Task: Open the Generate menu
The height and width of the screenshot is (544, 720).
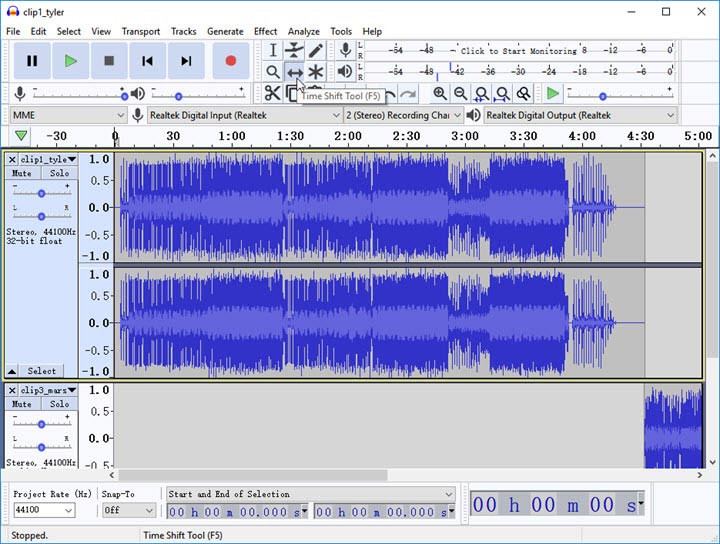Action: point(225,31)
